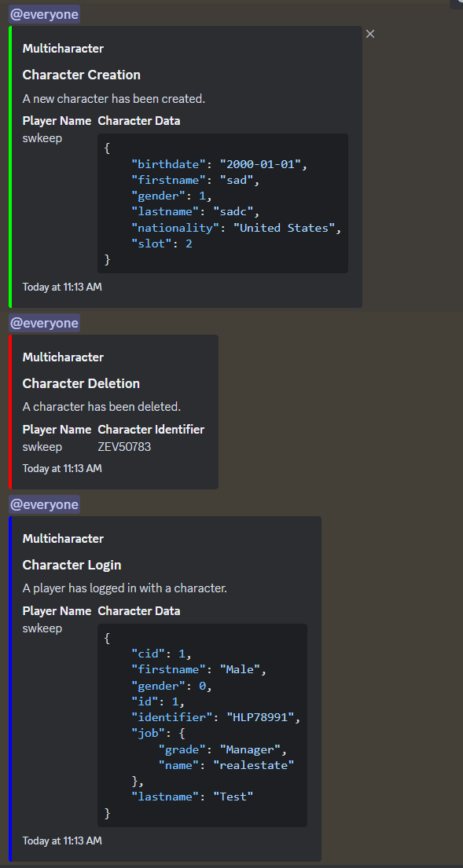This screenshot has height=868, width=463.
Task: Click the Multicharacter author name in the deletion embed
Action: (63, 357)
